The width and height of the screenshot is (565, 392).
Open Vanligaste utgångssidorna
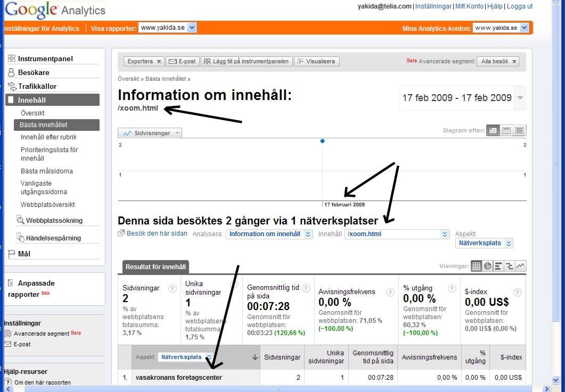44,188
